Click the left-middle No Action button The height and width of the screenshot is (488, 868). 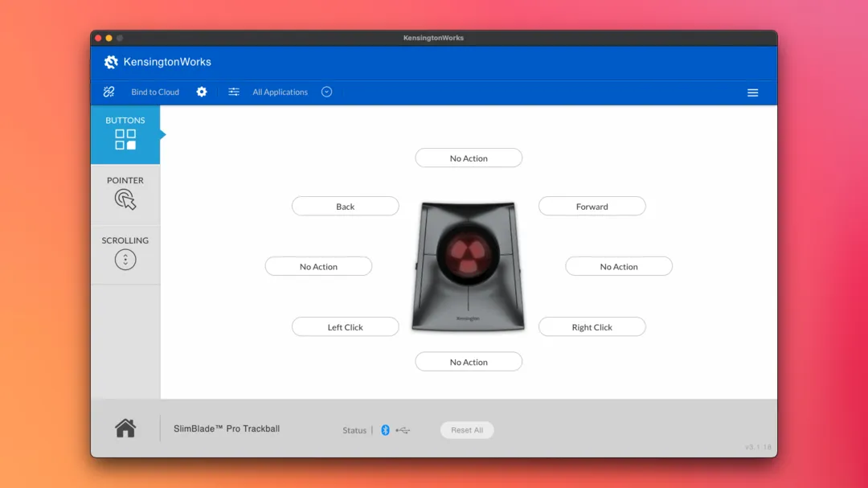tap(318, 266)
